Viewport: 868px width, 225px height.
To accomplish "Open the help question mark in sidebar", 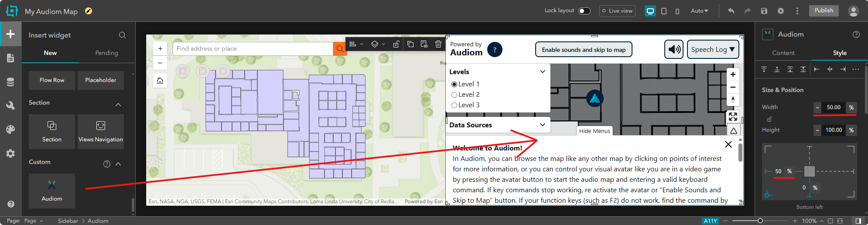I will point(11,204).
